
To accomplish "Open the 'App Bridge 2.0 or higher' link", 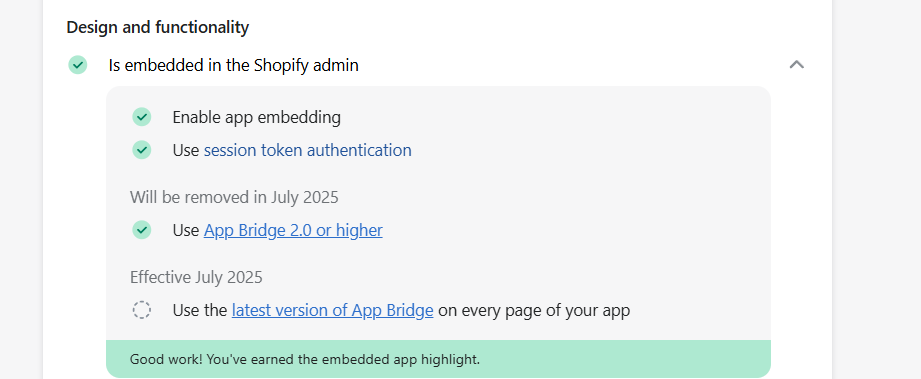I will click(293, 230).
